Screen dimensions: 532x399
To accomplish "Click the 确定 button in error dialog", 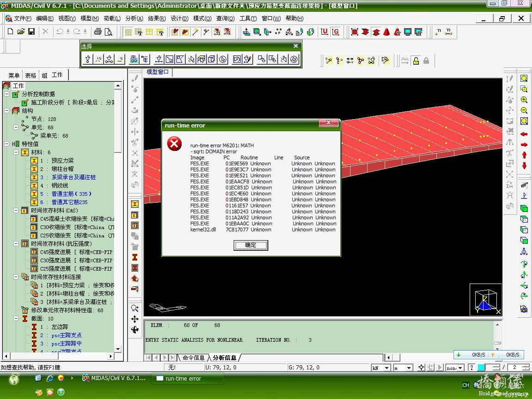I will tap(251, 245).
